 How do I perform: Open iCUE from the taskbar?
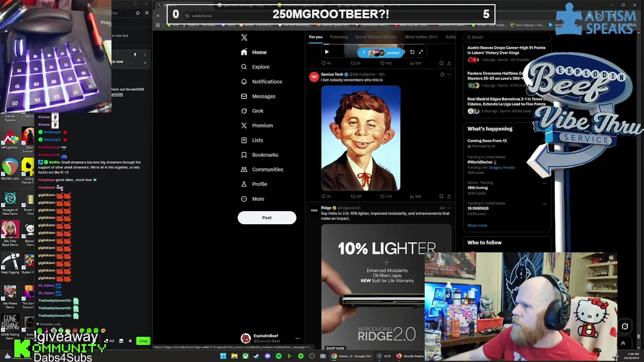[384, 356]
